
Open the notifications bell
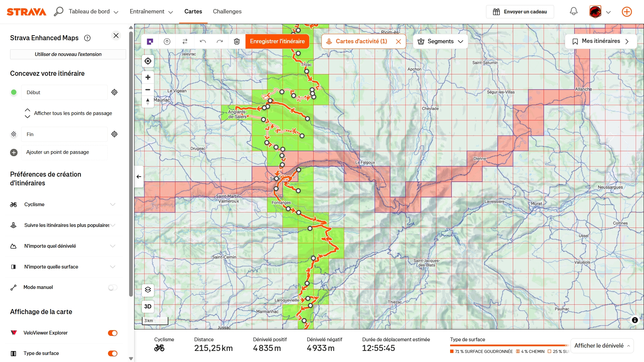[x=574, y=12]
